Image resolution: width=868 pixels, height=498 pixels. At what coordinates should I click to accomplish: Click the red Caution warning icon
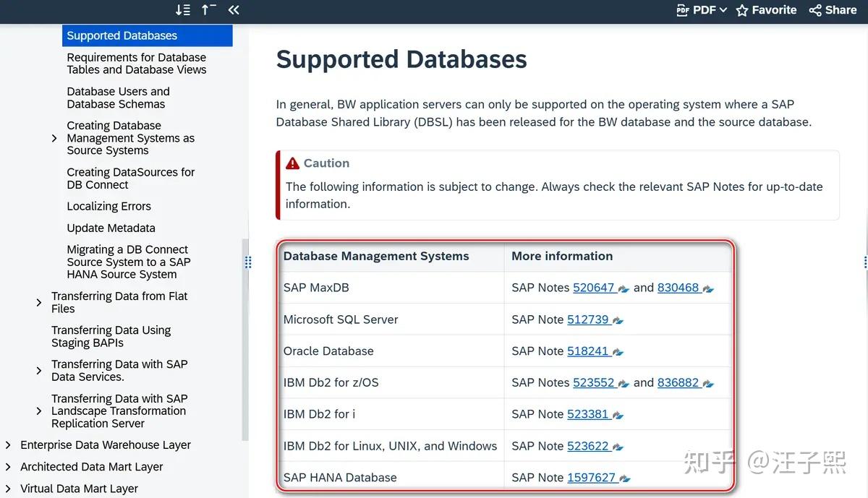(292, 163)
